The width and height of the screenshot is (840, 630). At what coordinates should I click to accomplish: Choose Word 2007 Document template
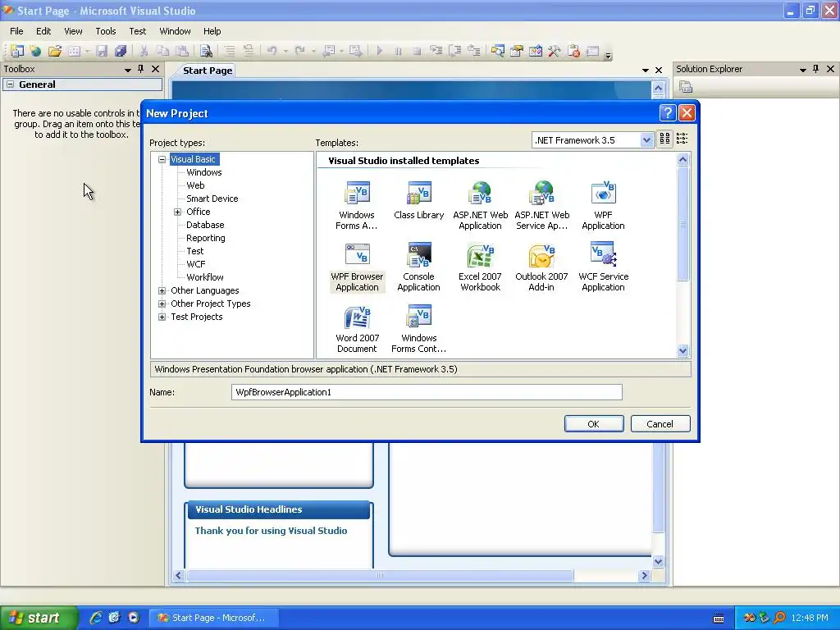click(x=357, y=329)
